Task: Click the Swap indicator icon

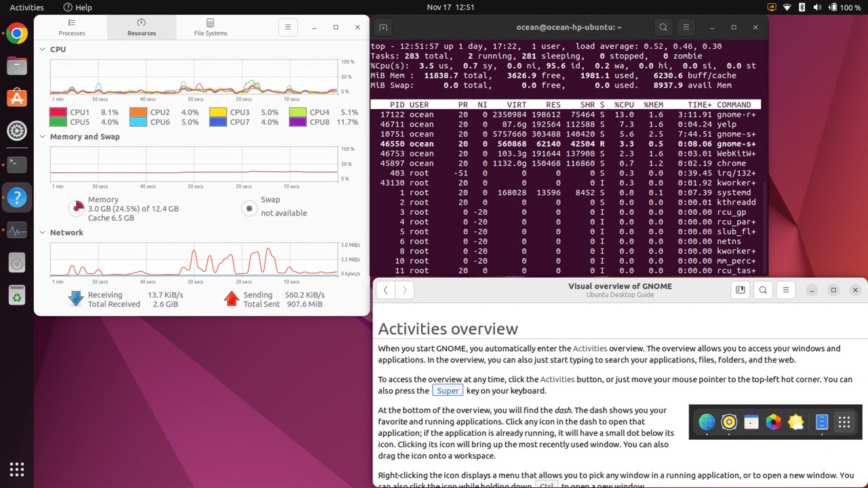Action: pyautogui.click(x=249, y=209)
